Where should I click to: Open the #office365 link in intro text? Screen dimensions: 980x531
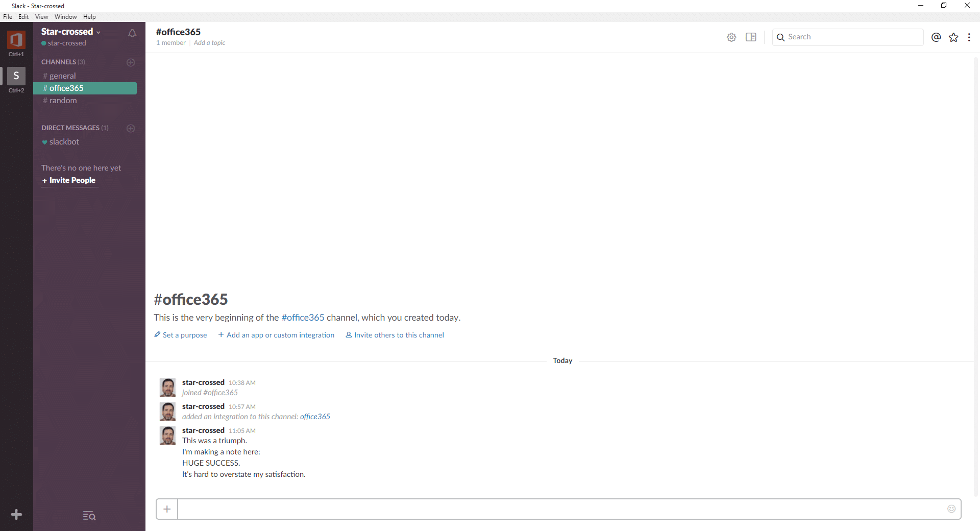[303, 318]
